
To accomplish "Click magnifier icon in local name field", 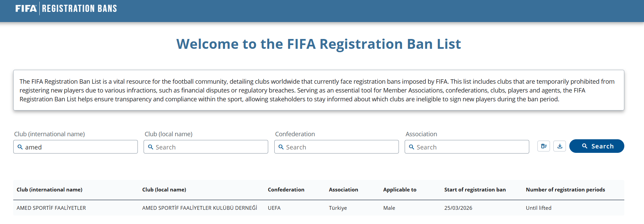I will coord(150,147).
